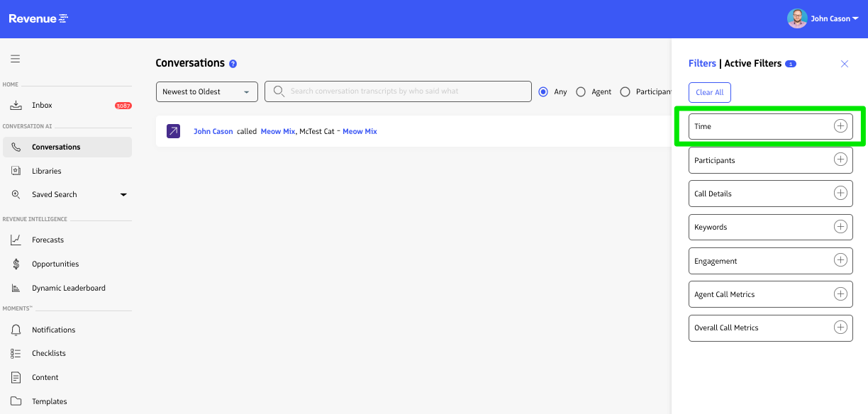
Task: Open Libraries in the sidebar
Action: click(x=46, y=171)
